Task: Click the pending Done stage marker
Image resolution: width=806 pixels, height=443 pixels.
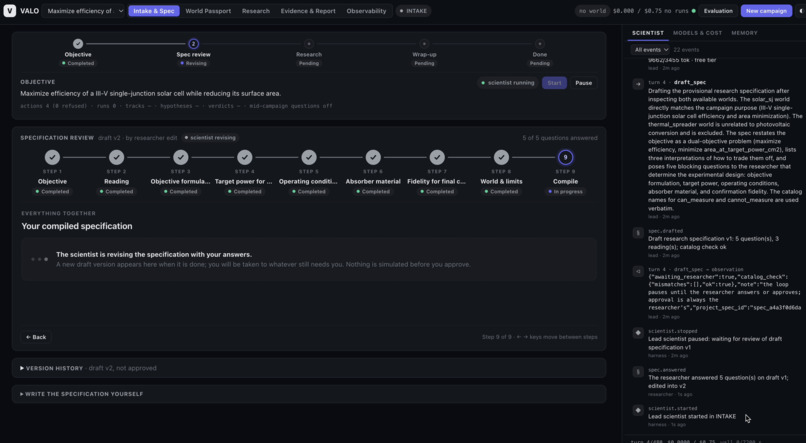Action: (x=540, y=44)
